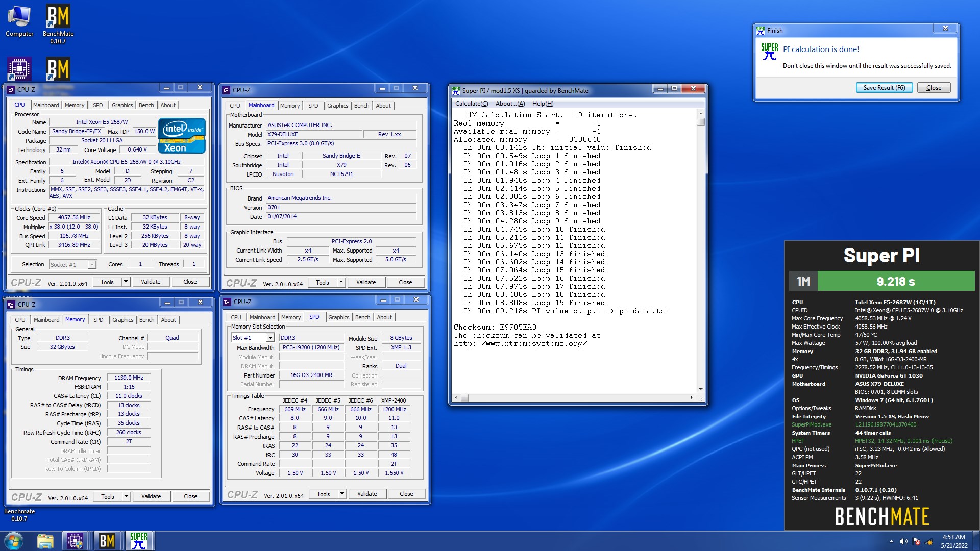The image size is (980, 551).
Task: Click the HPET entry in BenchMate panel
Action: [798, 441]
